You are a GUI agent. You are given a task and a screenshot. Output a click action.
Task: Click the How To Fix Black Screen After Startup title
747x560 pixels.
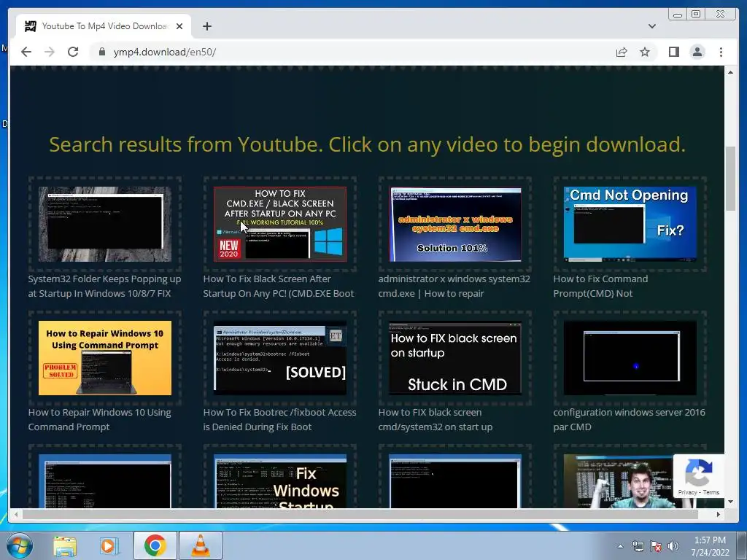tap(279, 286)
